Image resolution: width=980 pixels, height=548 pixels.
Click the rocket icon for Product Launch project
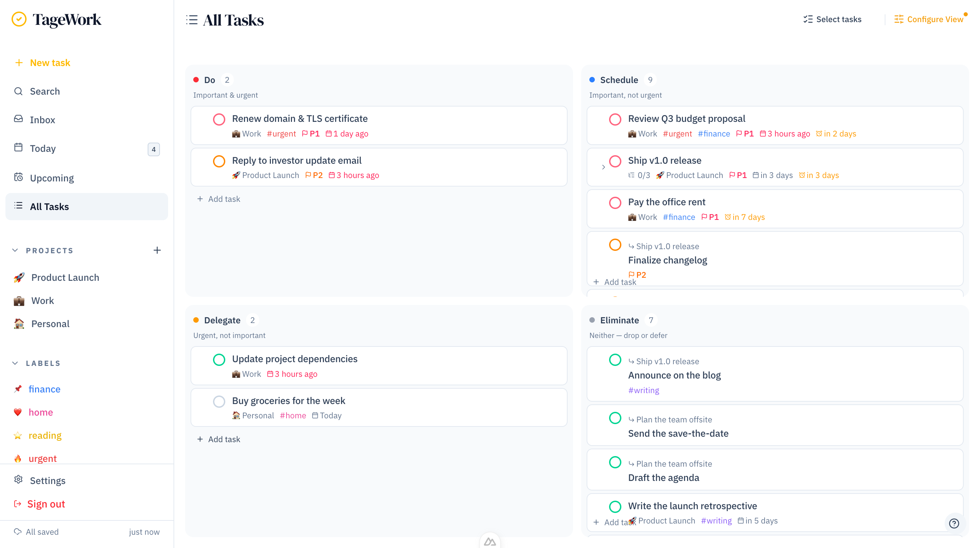19,277
